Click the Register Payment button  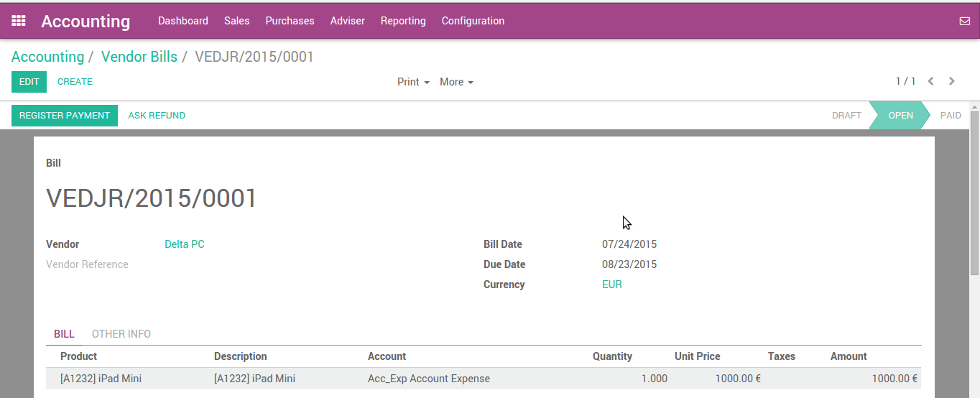click(x=65, y=116)
